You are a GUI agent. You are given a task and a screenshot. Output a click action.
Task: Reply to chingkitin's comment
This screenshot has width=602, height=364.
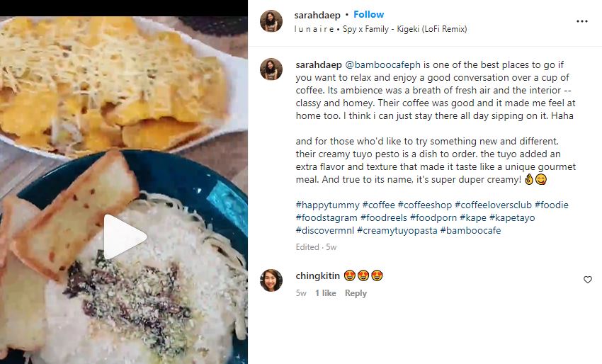[x=356, y=293]
